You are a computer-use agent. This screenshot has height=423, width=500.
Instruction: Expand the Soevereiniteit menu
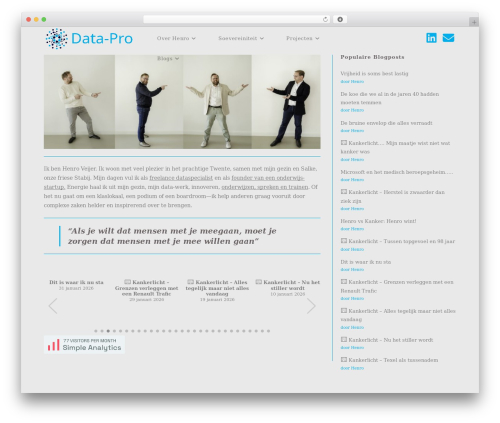click(x=241, y=38)
